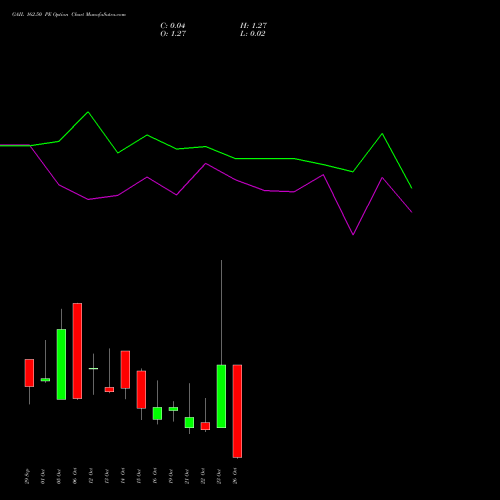Click the 29 Sep date axis label

[27, 477]
